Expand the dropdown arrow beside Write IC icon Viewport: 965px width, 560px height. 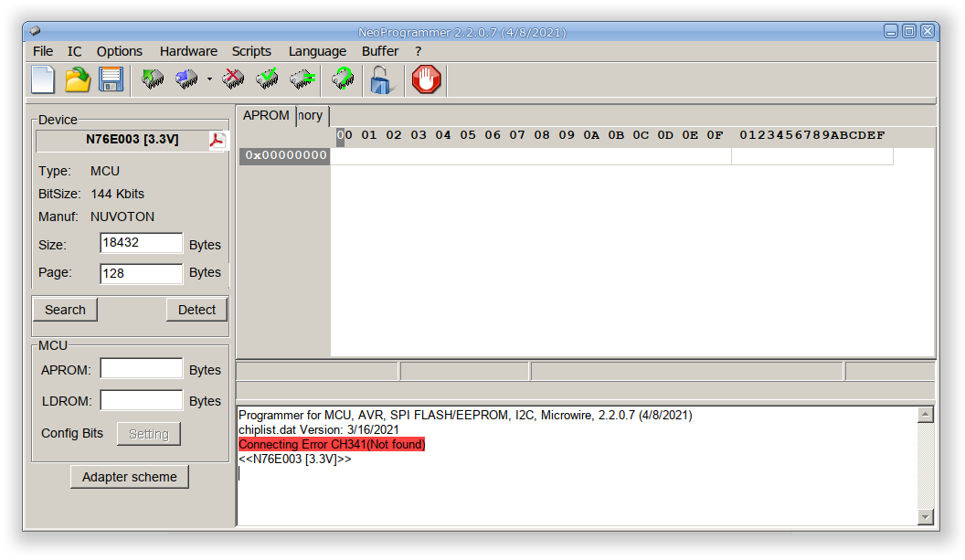coord(209,79)
